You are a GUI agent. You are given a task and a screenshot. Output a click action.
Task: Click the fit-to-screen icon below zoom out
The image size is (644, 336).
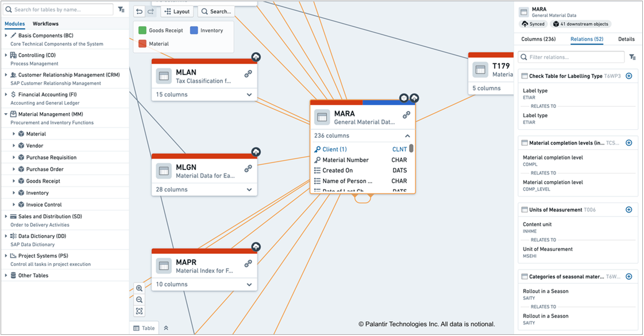pyautogui.click(x=139, y=311)
